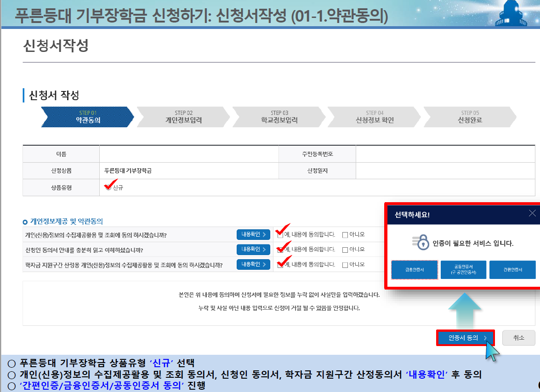540x392 pixels.
Task: Pick the 간편인증서 authentication method
Action: (512, 270)
